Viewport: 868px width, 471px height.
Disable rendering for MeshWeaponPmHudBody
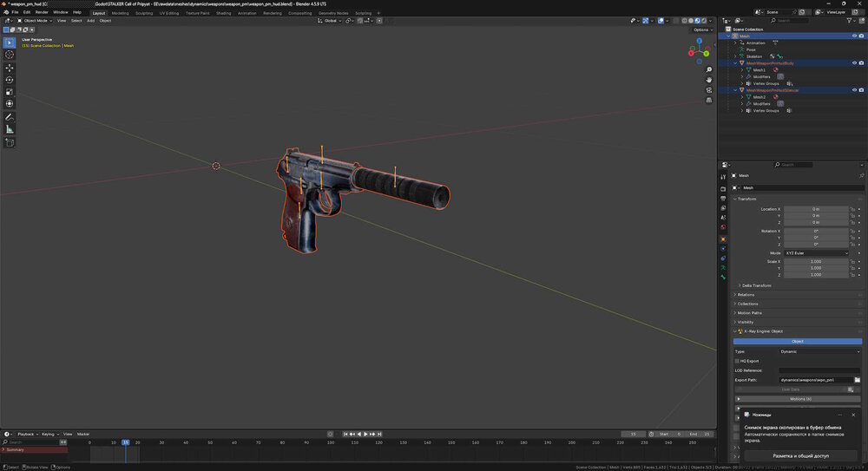click(x=861, y=63)
